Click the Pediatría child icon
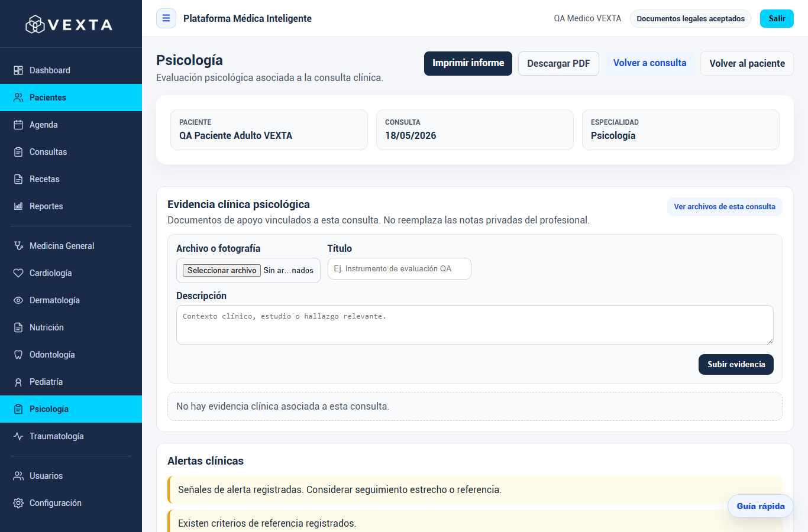The width and height of the screenshot is (808, 532). click(x=18, y=382)
